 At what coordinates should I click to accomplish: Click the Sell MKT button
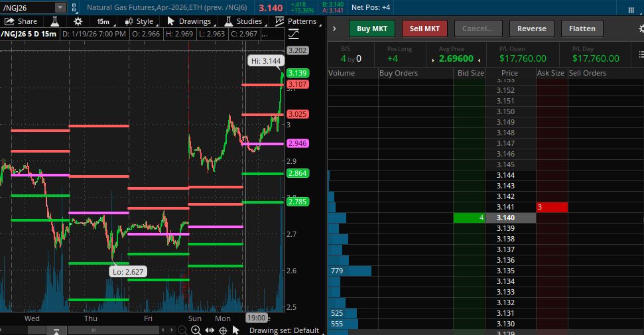click(424, 29)
